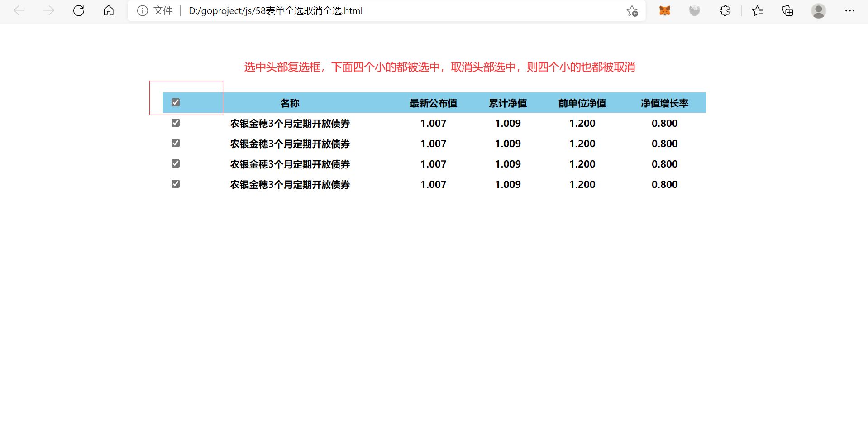Image resolution: width=868 pixels, height=437 pixels.
Task: Uncheck third row checkbox
Action: 176,163
